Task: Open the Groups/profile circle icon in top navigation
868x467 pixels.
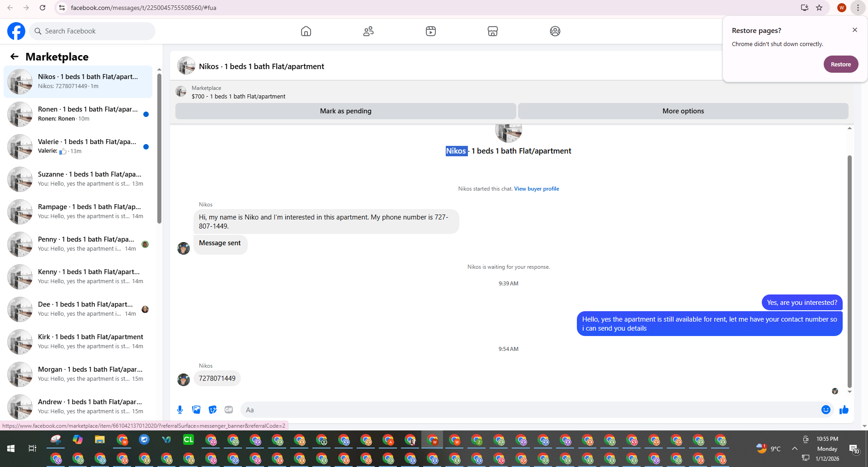Action: click(555, 31)
